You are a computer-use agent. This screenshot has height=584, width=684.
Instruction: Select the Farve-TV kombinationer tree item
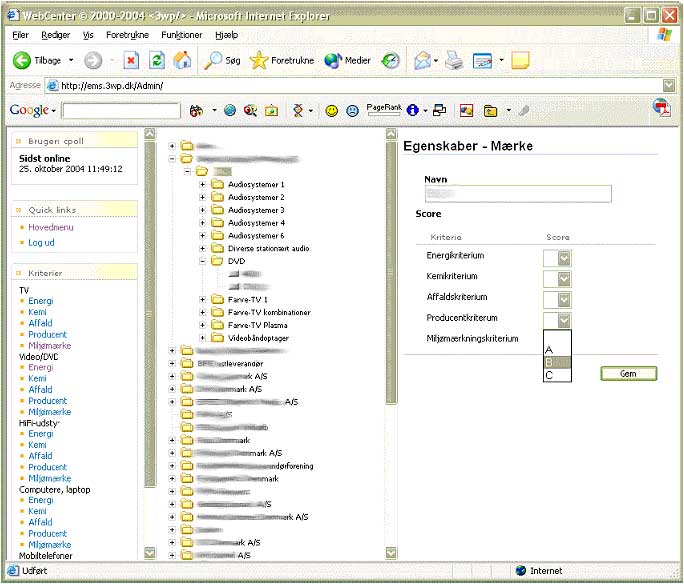click(x=269, y=312)
